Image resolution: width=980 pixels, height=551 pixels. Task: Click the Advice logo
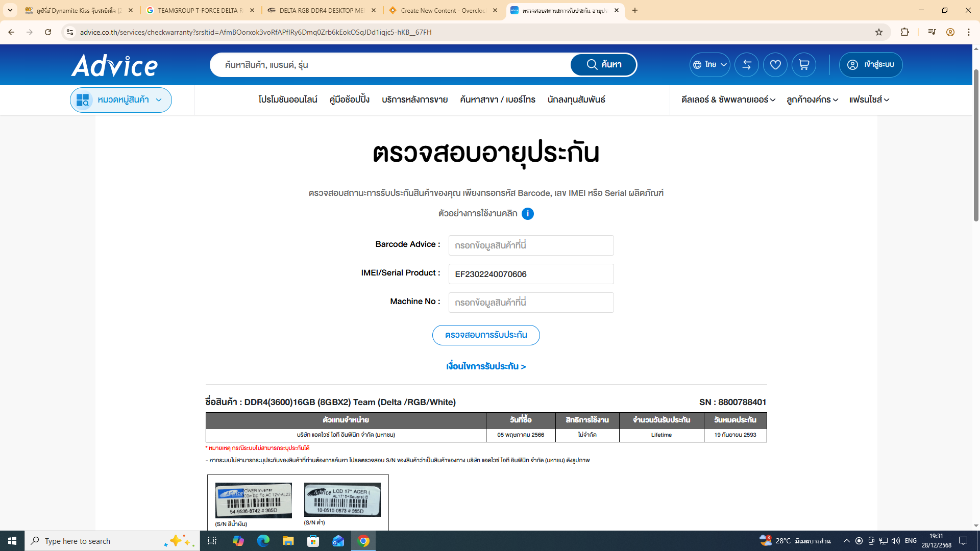[x=114, y=65]
